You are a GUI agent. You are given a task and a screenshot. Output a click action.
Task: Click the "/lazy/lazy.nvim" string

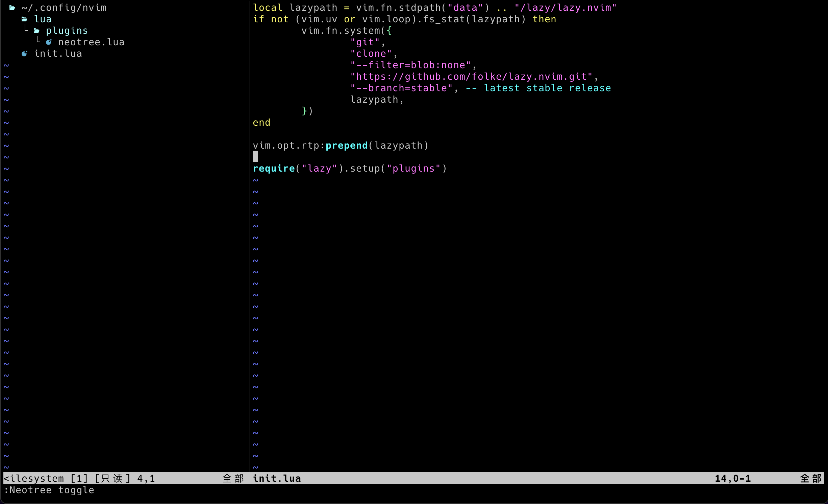click(566, 8)
